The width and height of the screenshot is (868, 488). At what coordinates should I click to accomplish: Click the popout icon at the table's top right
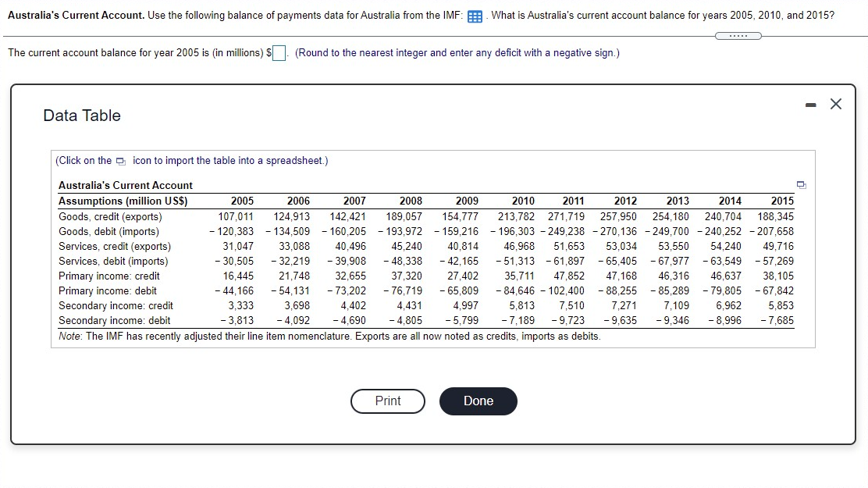click(800, 183)
